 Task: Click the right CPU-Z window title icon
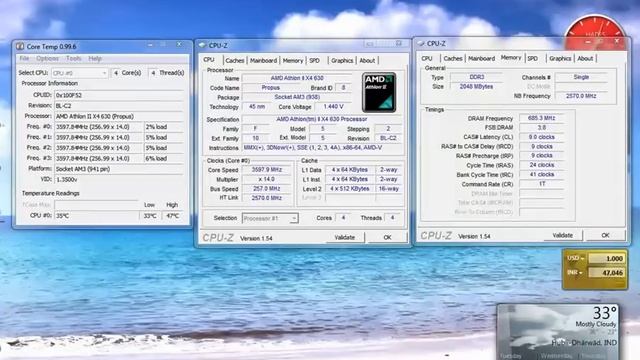pos(420,43)
